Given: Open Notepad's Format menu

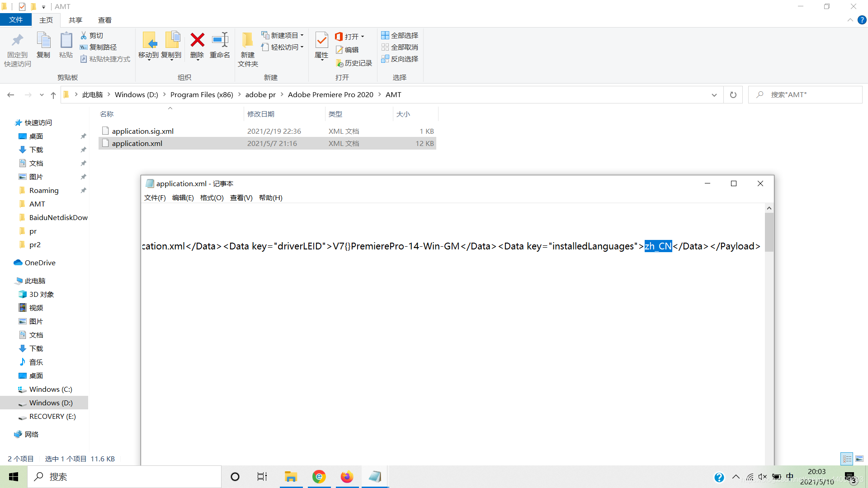Looking at the screenshot, I should tap(212, 197).
